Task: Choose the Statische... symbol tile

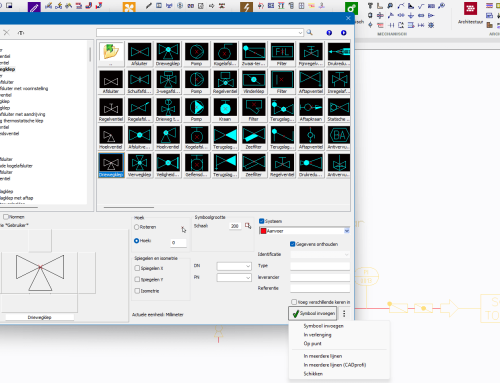Action: click(x=339, y=110)
